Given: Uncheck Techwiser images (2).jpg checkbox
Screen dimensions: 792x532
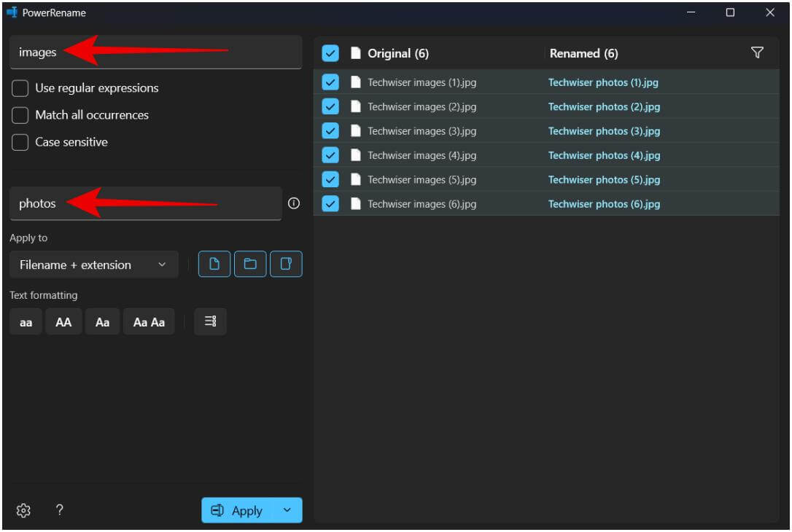Looking at the screenshot, I should tap(330, 106).
